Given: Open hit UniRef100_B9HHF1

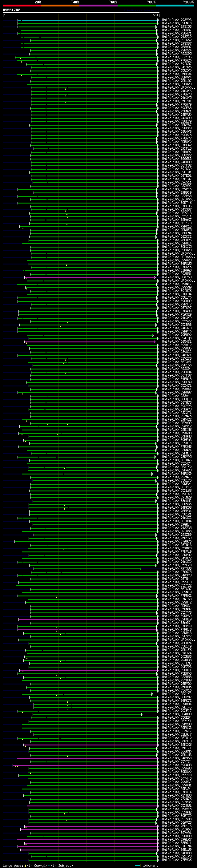Looking at the screenshot, I should coord(177,670).
